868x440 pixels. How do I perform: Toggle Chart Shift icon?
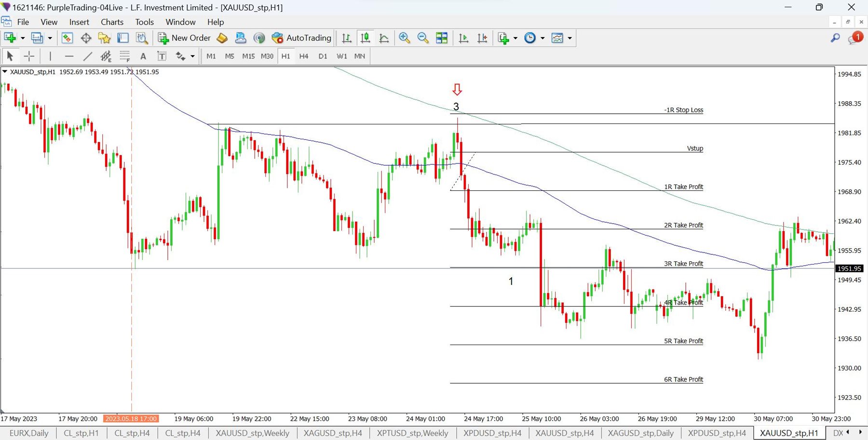[482, 38]
